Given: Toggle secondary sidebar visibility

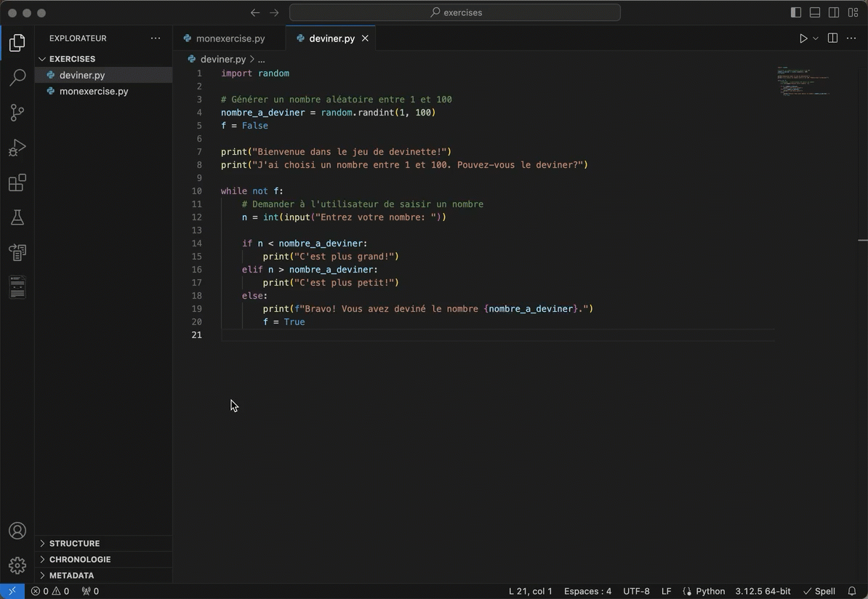Looking at the screenshot, I should pyautogui.click(x=834, y=13).
